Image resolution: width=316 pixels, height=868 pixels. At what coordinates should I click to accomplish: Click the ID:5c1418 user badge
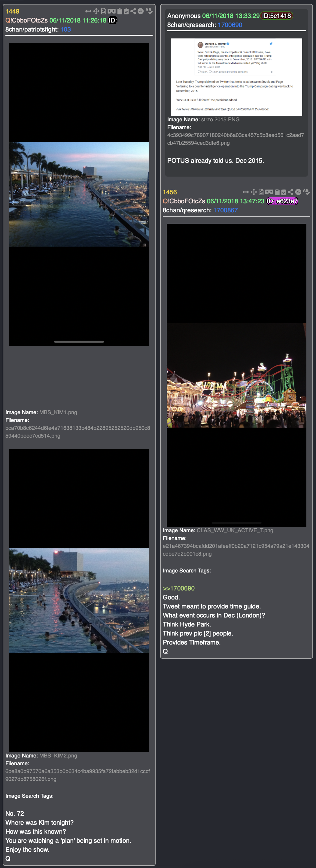coord(276,16)
